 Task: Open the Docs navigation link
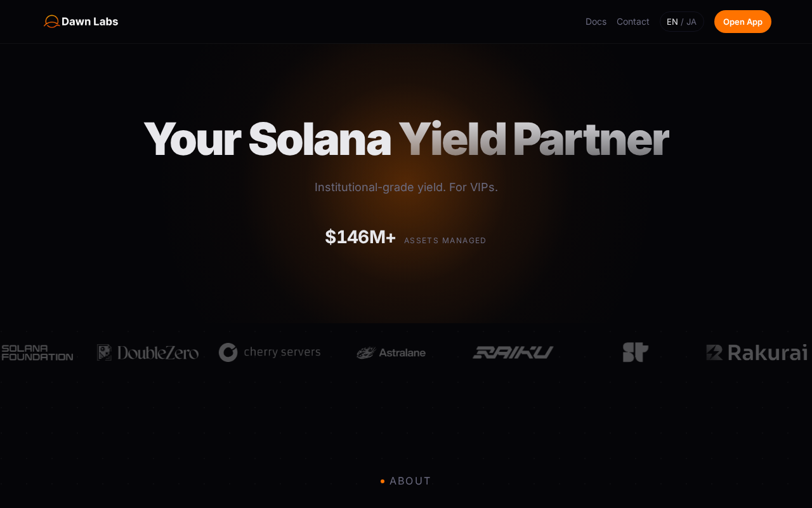point(596,22)
